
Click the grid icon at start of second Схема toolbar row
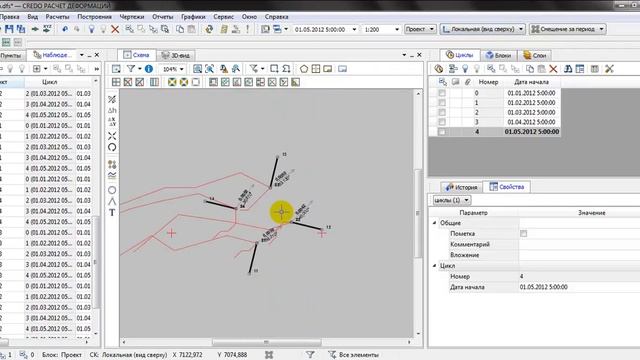coord(116,82)
